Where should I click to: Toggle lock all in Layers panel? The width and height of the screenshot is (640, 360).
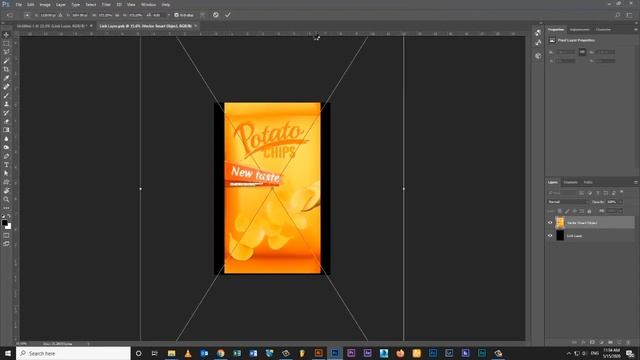[x=589, y=211]
